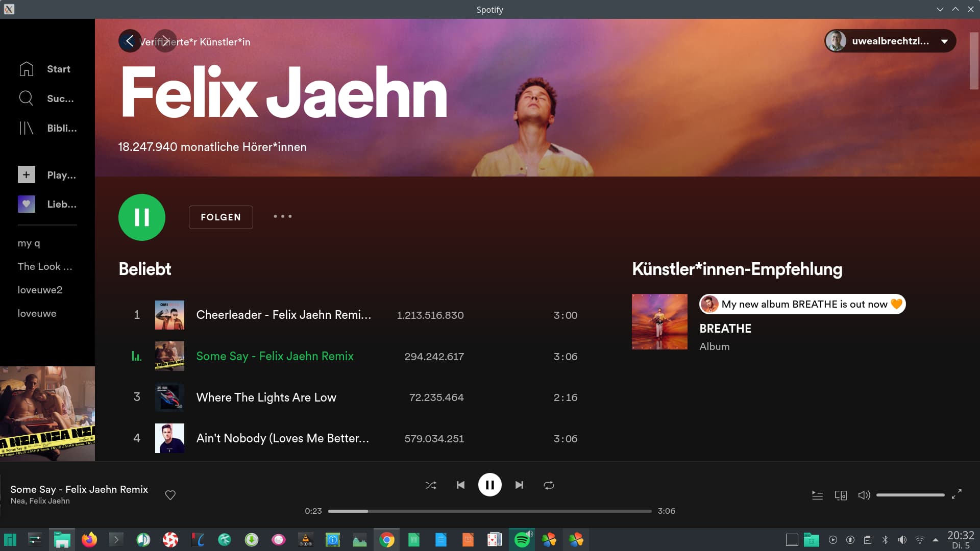
Task: Mute the volume speaker icon
Action: point(864,495)
